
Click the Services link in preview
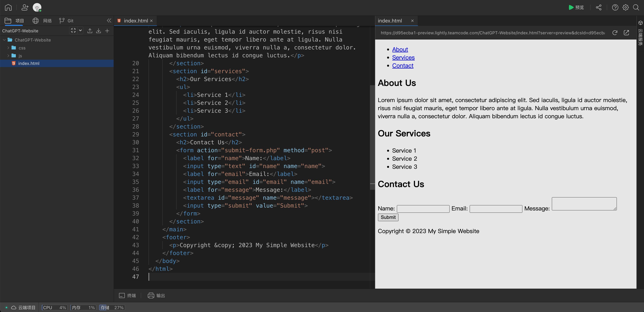point(403,58)
